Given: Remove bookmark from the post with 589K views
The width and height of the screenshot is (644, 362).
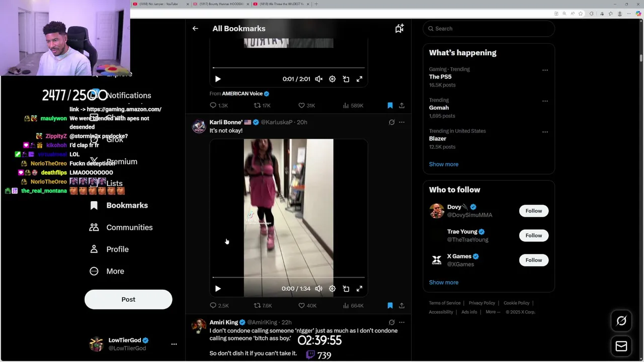Looking at the screenshot, I should [390, 106].
